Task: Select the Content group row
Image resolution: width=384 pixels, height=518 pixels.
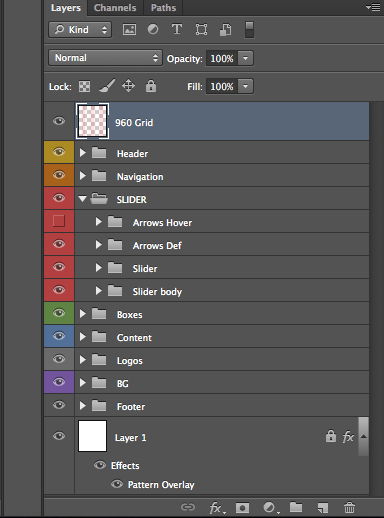Action: [222, 337]
